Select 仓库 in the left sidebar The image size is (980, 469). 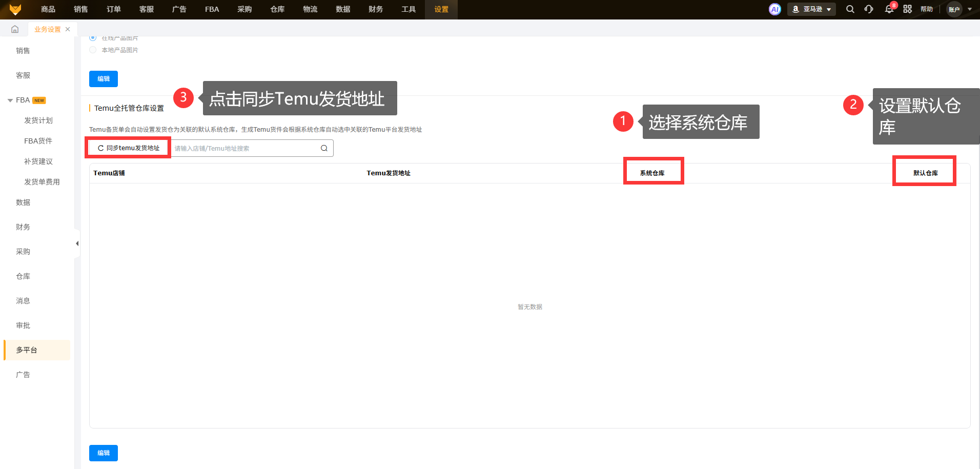[23, 276]
